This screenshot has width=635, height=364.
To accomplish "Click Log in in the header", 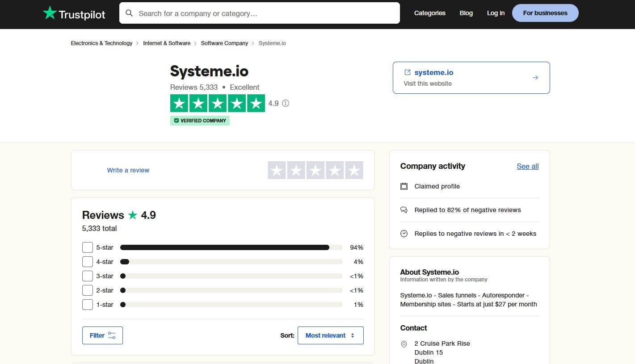I will (x=496, y=13).
